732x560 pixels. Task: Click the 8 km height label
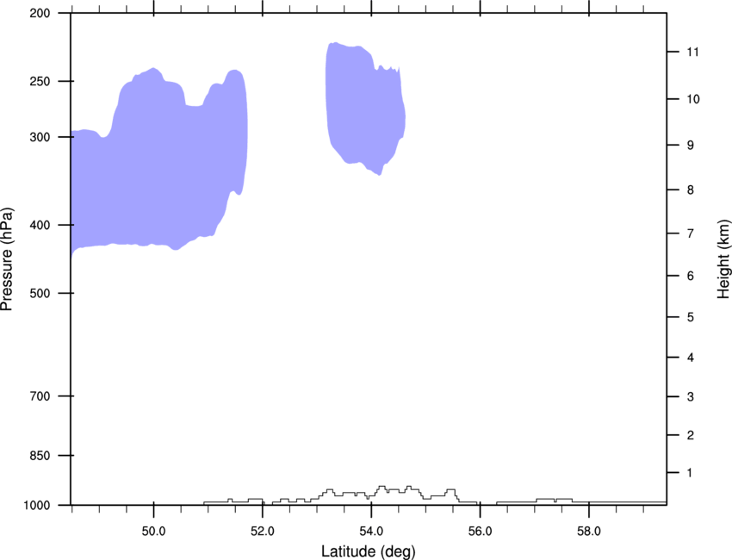point(691,190)
